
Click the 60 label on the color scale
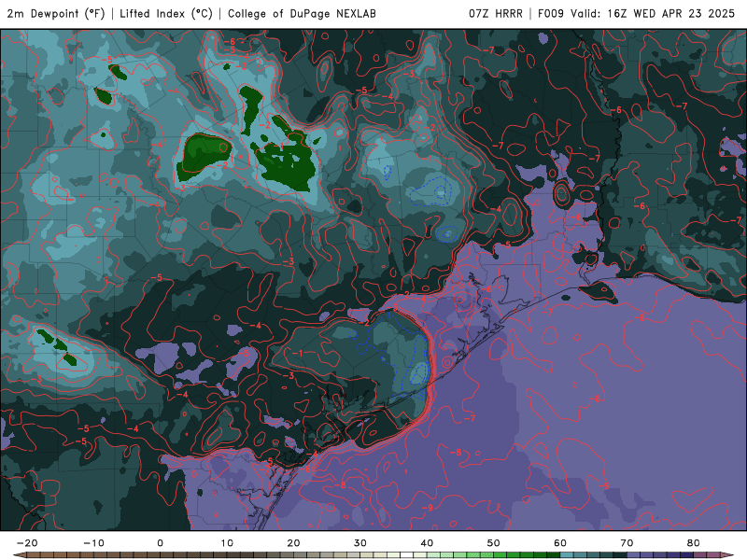(560, 543)
